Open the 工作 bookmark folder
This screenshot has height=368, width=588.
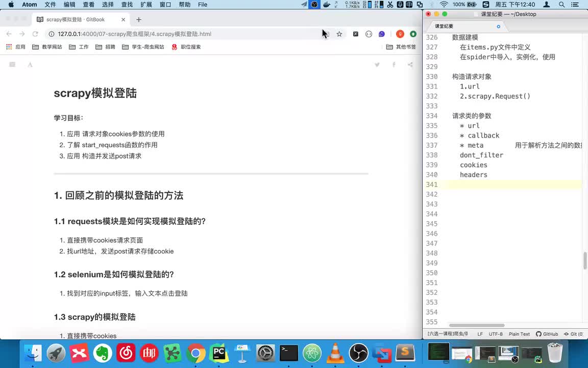pos(79,47)
